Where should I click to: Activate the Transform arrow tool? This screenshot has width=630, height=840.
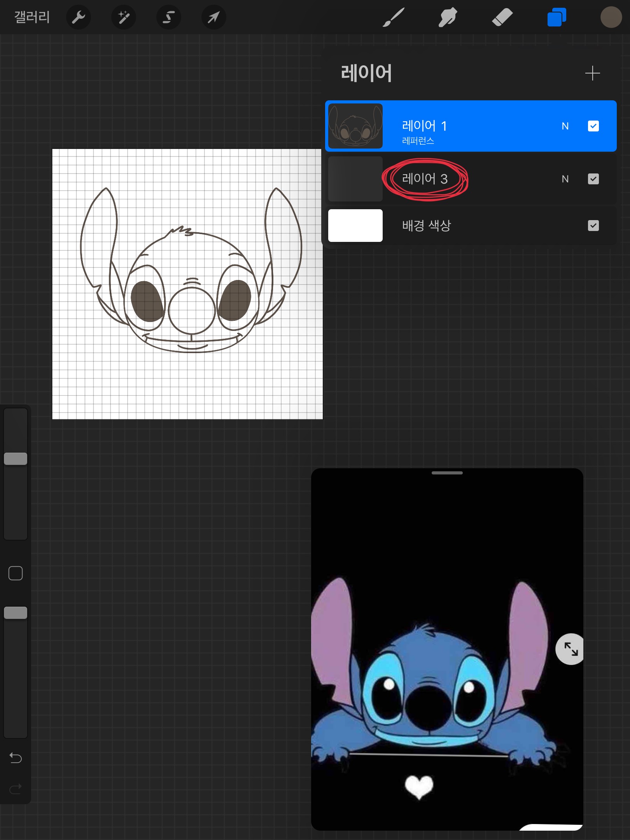tap(213, 17)
